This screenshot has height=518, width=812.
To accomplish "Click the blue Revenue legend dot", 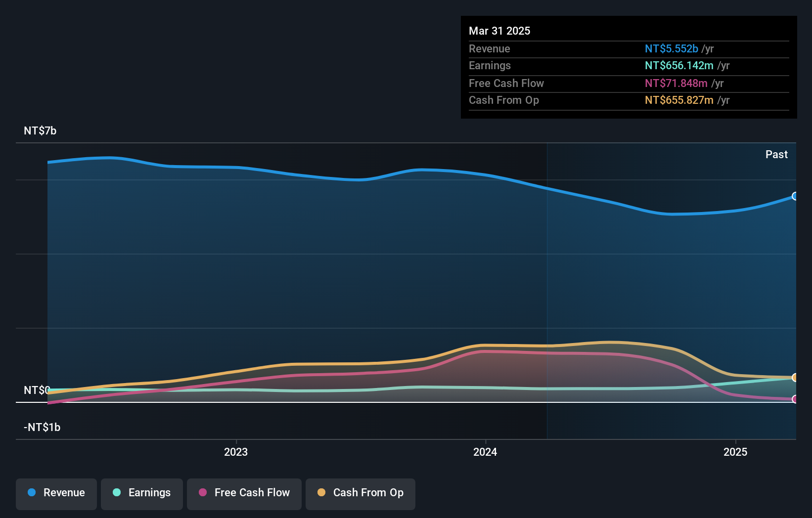I will (x=32, y=492).
